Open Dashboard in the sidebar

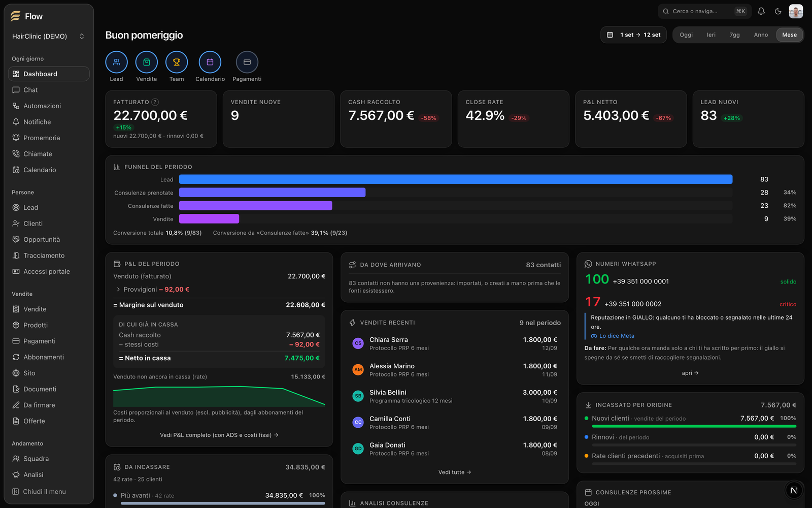point(49,74)
